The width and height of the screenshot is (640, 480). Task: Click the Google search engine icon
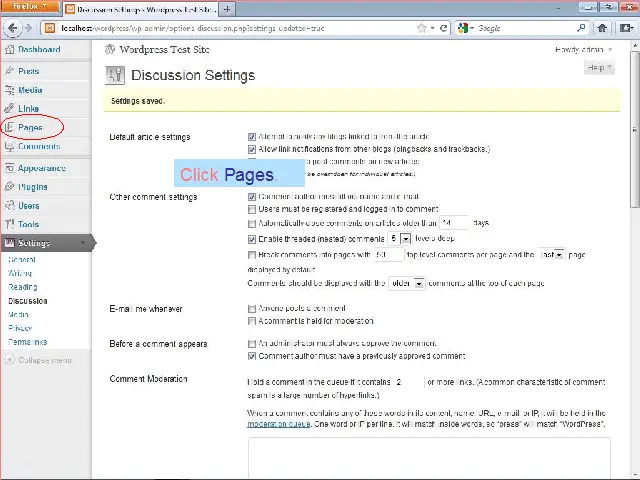coord(462,28)
